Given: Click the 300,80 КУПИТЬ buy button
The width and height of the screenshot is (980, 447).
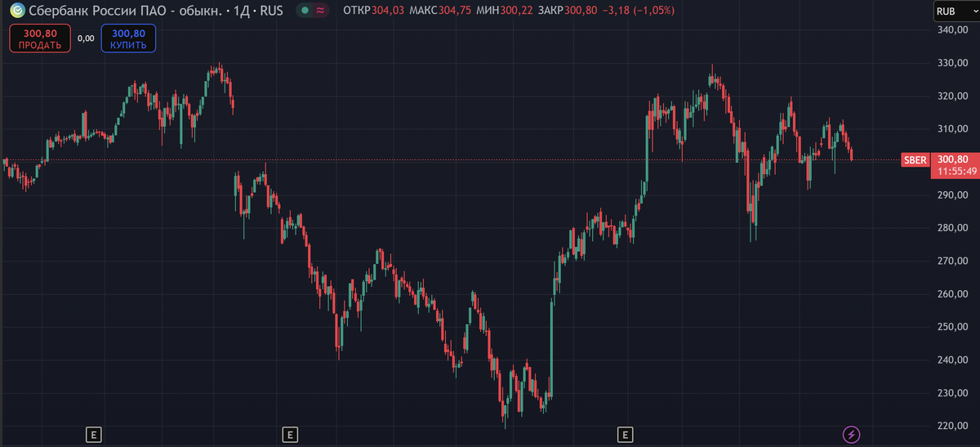Looking at the screenshot, I should click(x=128, y=38).
